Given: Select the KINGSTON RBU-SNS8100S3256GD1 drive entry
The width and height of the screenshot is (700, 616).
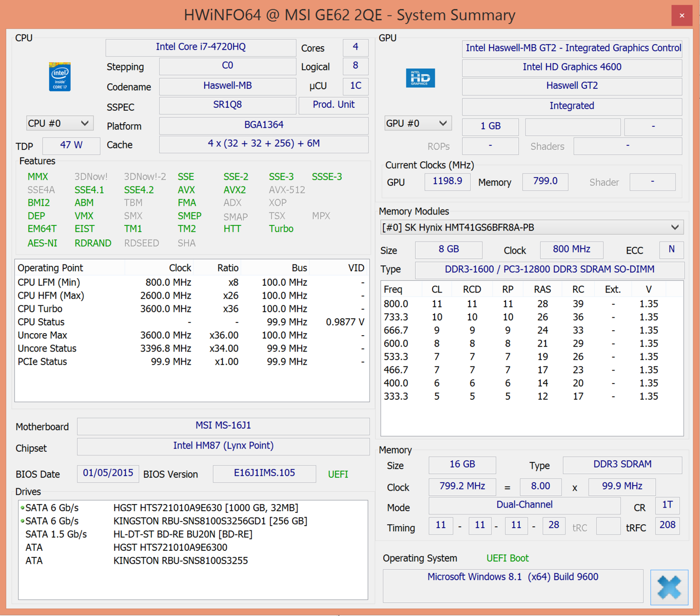Looking at the screenshot, I should point(193,521).
